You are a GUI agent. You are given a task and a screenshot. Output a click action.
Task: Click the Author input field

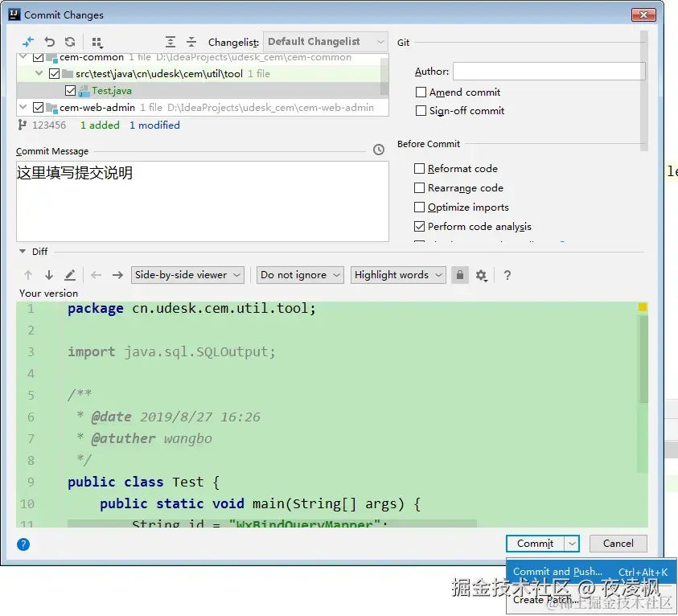549,71
